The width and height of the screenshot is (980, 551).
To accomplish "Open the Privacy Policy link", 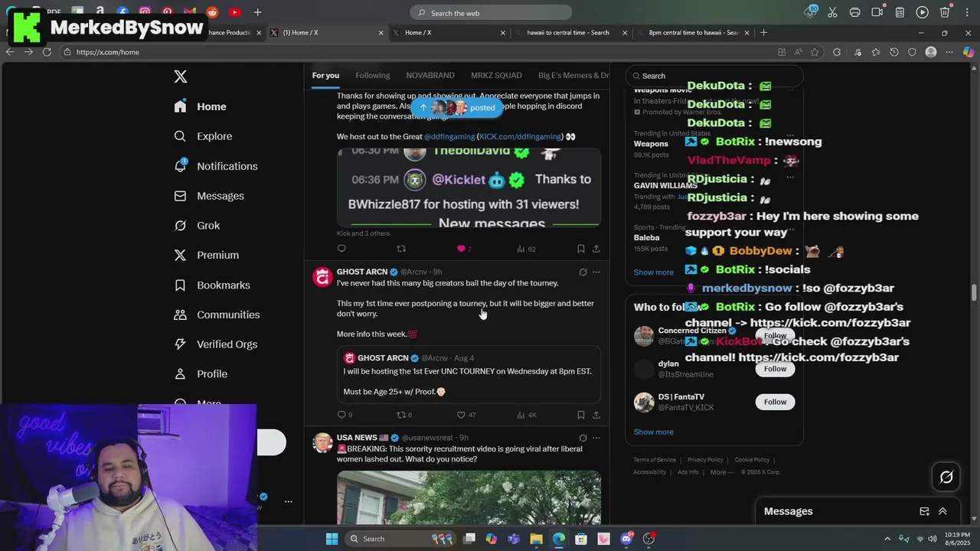I will point(705,460).
